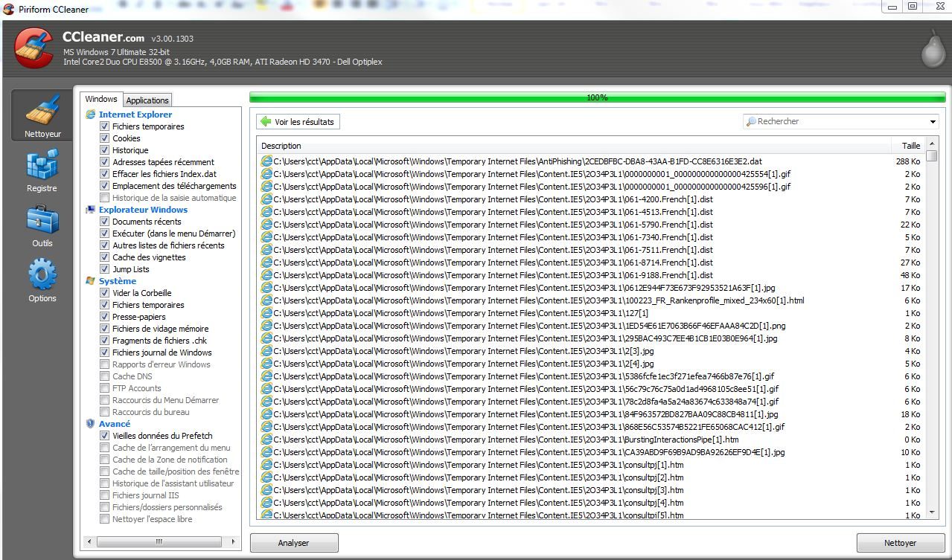This screenshot has height=560, width=952.
Task: Open the Options gear icon
Action: click(x=42, y=275)
